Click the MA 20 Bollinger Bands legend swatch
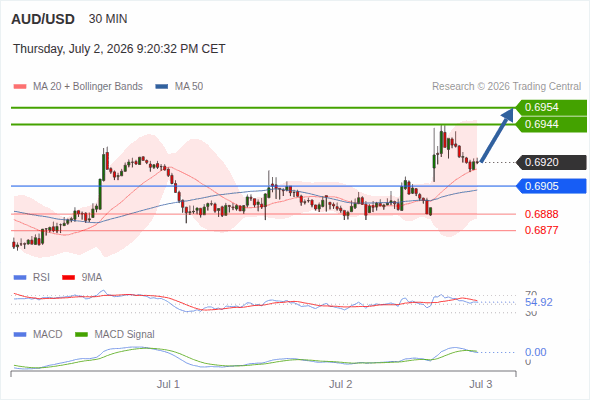Image resolution: width=590 pixels, height=400 pixels. 20,87
